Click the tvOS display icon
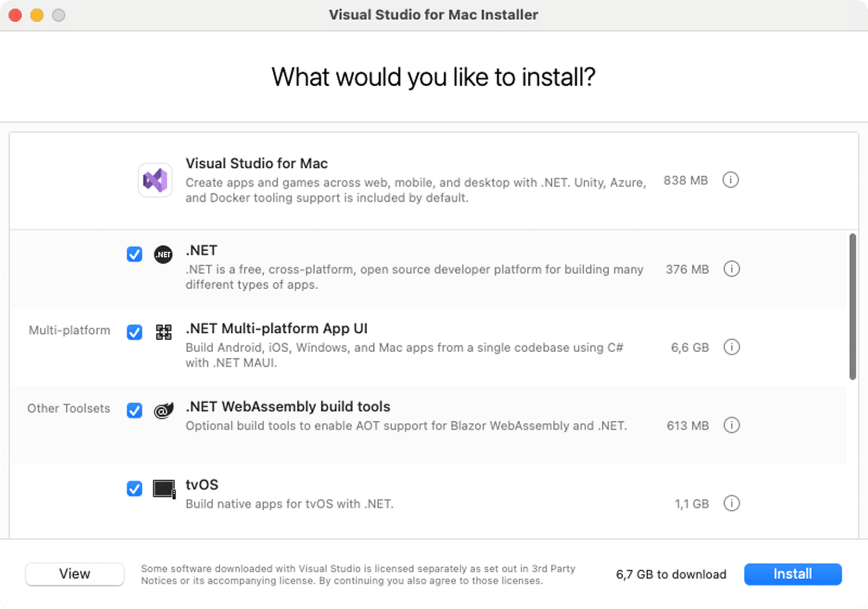 pyautogui.click(x=163, y=489)
